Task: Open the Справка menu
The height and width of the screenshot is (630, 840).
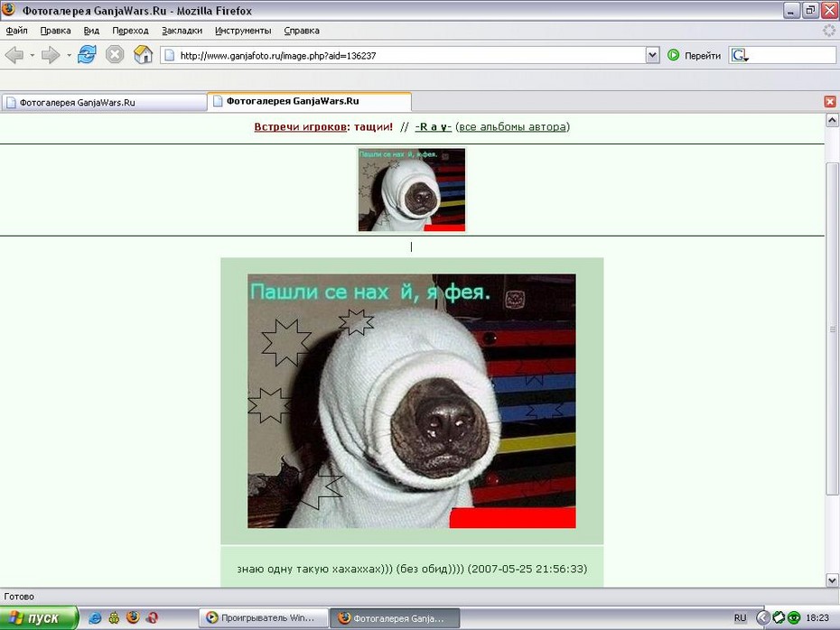Action: 302,31
